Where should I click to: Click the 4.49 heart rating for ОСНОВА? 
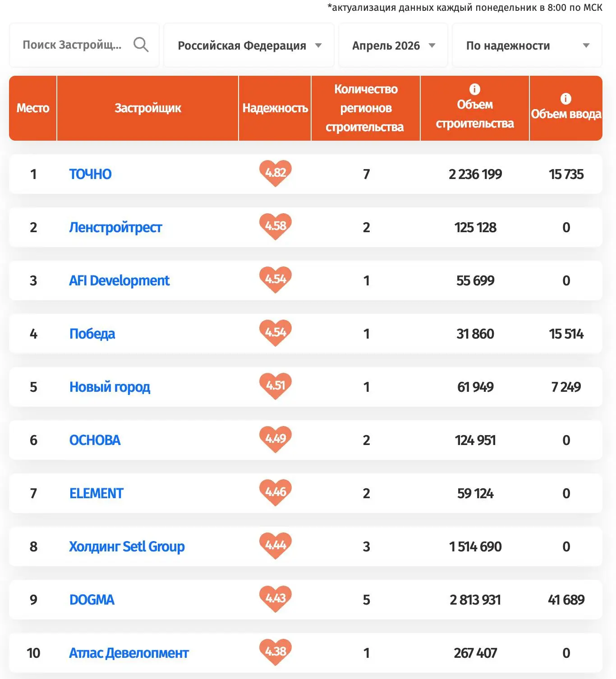click(276, 439)
